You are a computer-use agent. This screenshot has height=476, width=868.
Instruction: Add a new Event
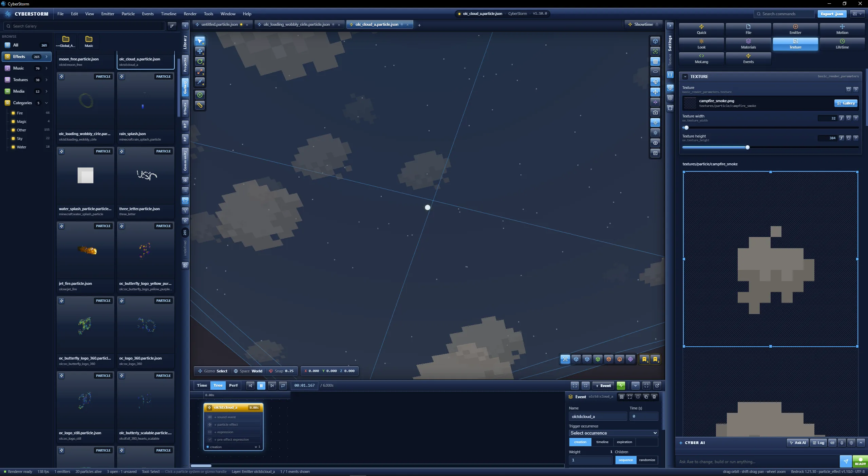click(603, 386)
